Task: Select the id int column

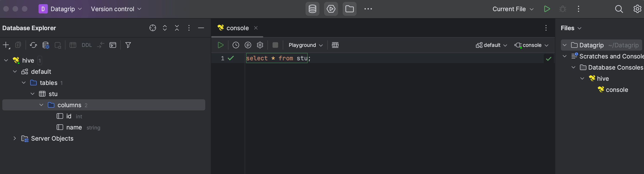Action: pyautogui.click(x=69, y=116)
